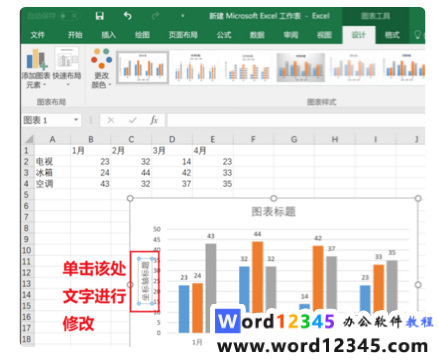The width and height of the screenshot is (438, 362).
Task: Click the Undo arrow icon
Action: [x=128, y=16]
